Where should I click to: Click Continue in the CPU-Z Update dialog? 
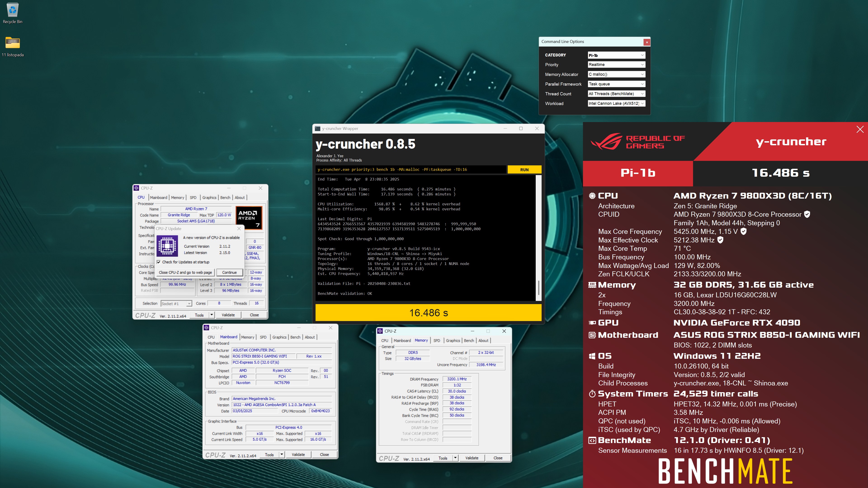tap(229, 272)
